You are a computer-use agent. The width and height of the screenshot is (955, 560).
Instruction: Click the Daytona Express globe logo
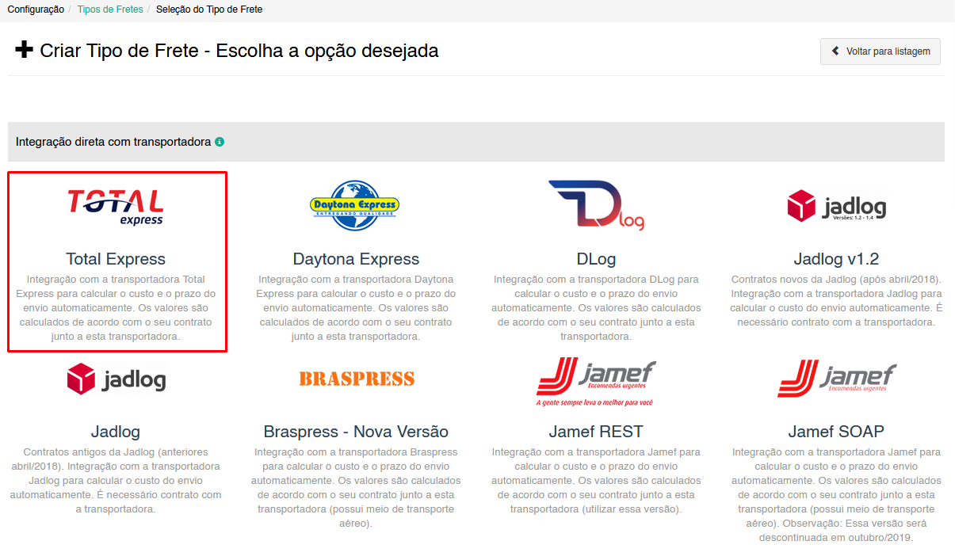point(353,205)
